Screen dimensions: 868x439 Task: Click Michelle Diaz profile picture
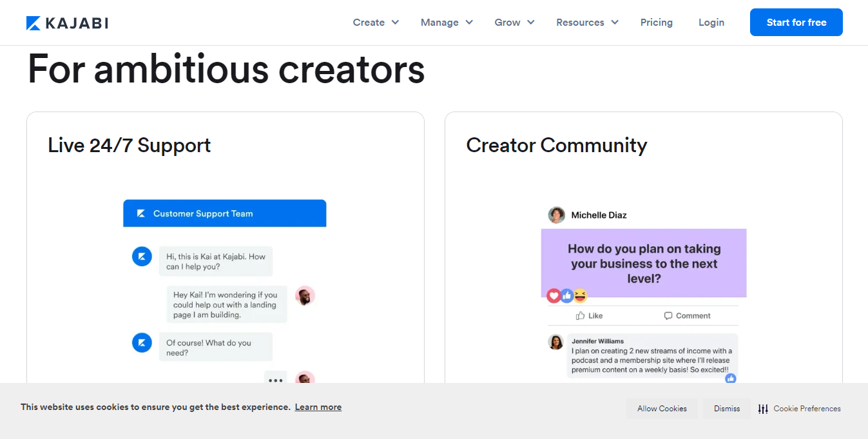pos(557,215)
